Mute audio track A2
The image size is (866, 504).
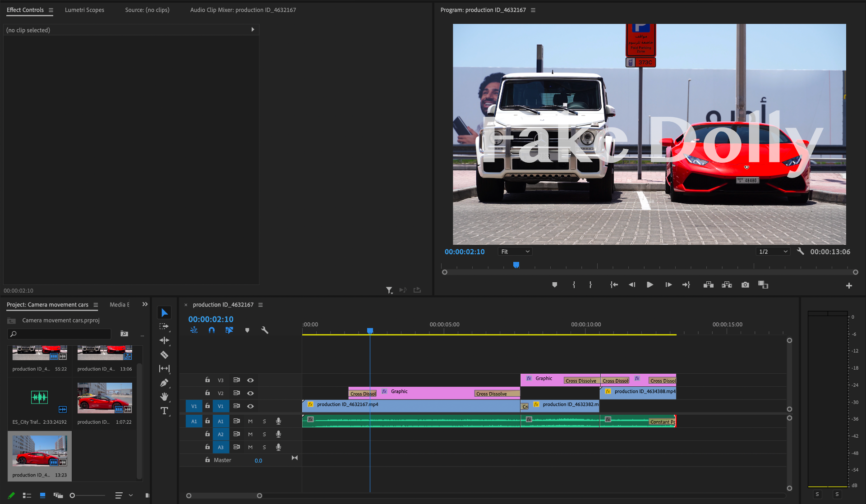coord(250,434)
